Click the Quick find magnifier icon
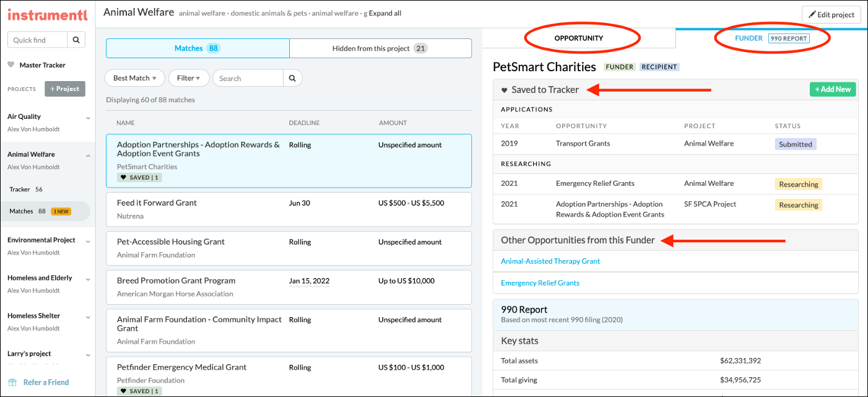The width and height of the screenshot is (868, 397). (76, 40)
